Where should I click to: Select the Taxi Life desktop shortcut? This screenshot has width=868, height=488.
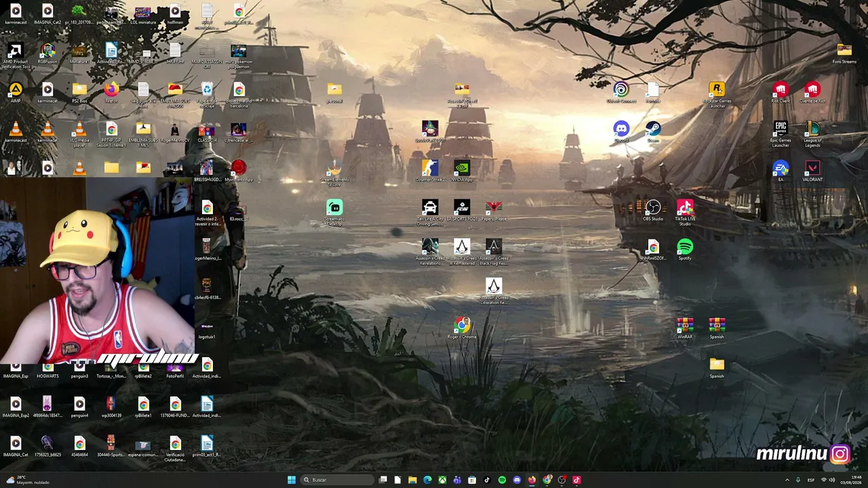click(x=430, y=212)
